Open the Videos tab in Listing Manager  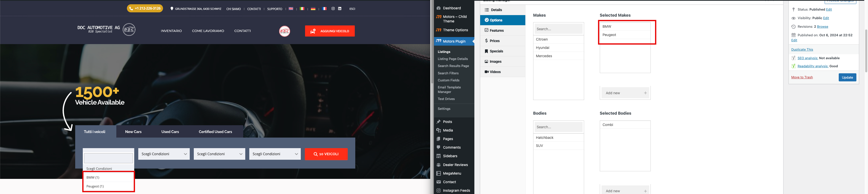point(502,72)
